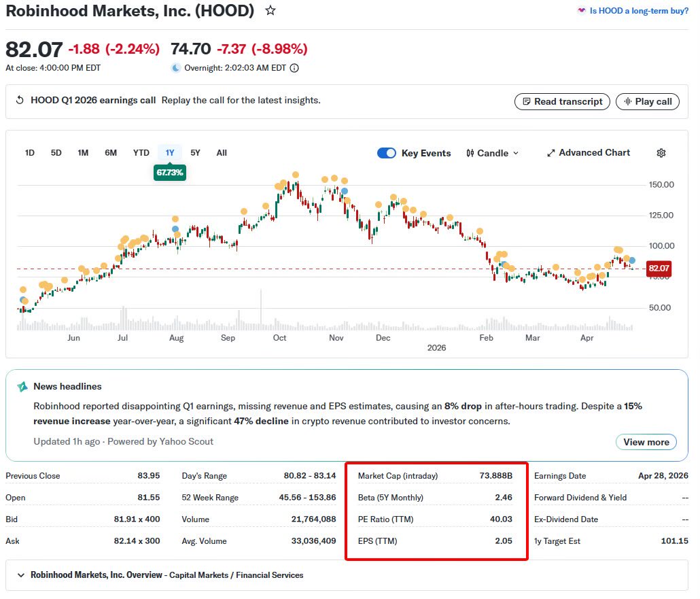Open 'Is HOOD a long-term buy?' link

[x=638, y=11]
